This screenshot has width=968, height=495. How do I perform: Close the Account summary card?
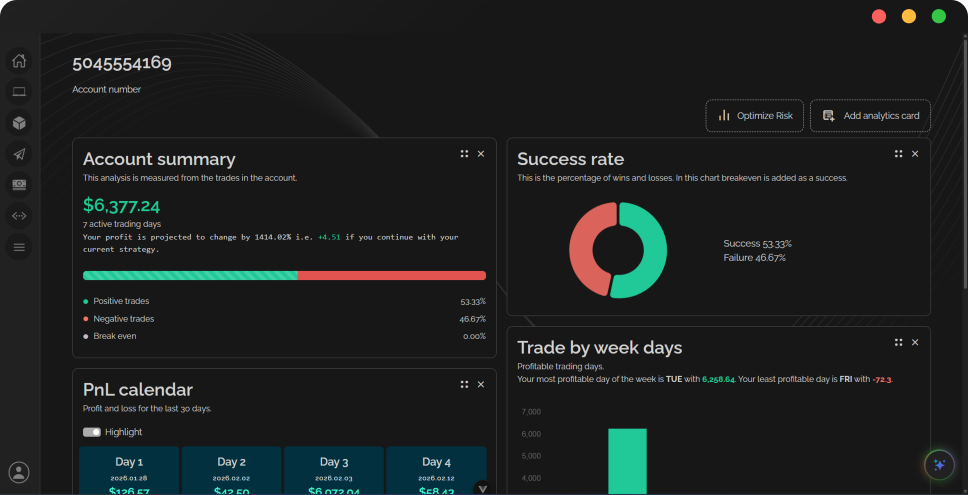point(481,154)
